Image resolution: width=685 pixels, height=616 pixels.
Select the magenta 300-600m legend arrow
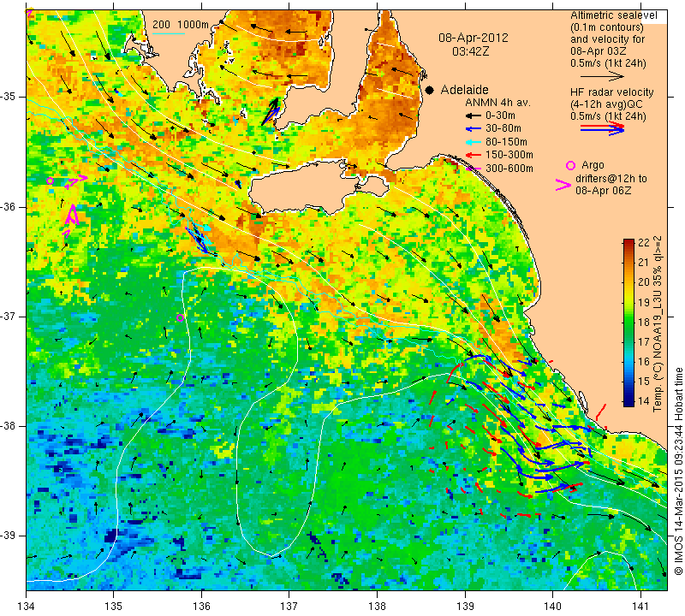tap(473, 169)
